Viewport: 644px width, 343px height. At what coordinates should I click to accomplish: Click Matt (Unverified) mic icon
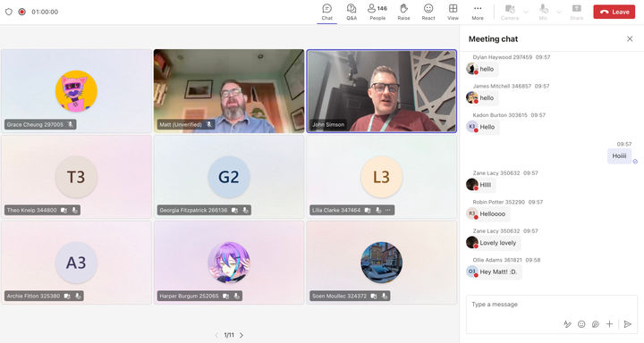209,124
